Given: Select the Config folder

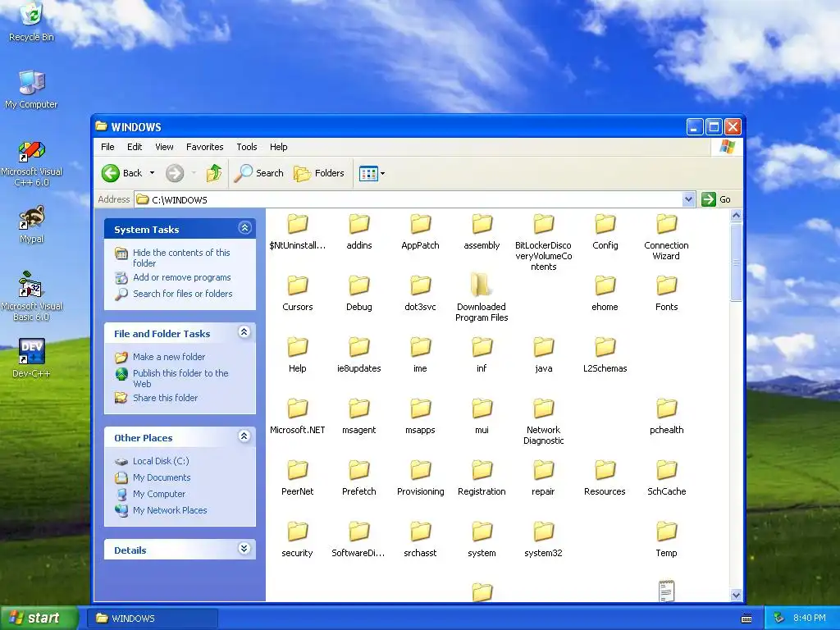Looking at the screenshot, I should click(605, 231).
